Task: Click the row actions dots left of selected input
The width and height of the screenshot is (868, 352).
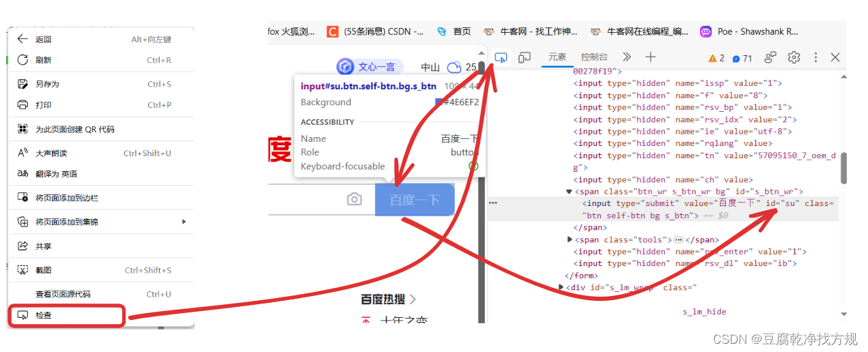Action: point(493,203)
